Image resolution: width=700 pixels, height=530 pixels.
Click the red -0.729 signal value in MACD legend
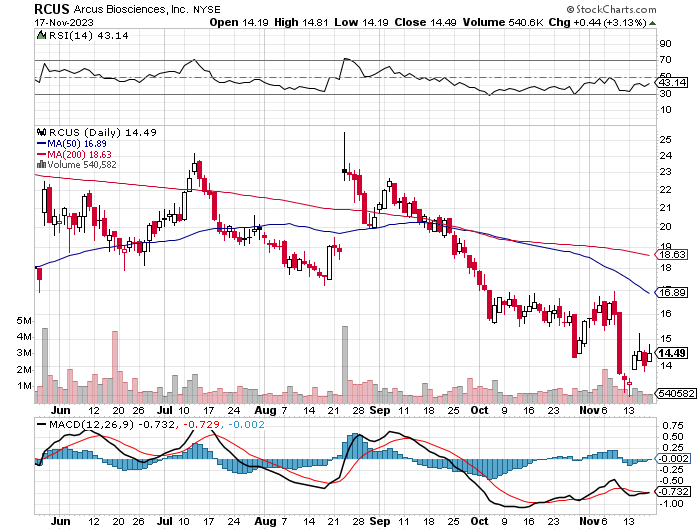pos(200,424)
